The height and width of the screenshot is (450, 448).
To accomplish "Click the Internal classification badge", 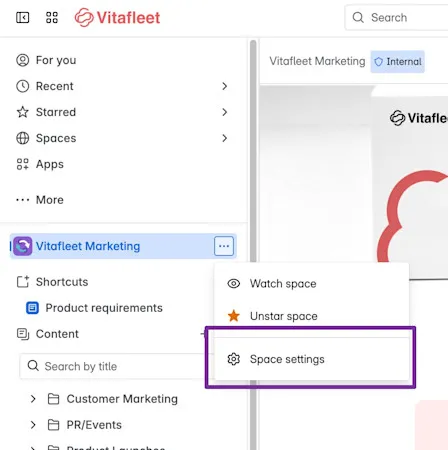I will tap(397, 62).
